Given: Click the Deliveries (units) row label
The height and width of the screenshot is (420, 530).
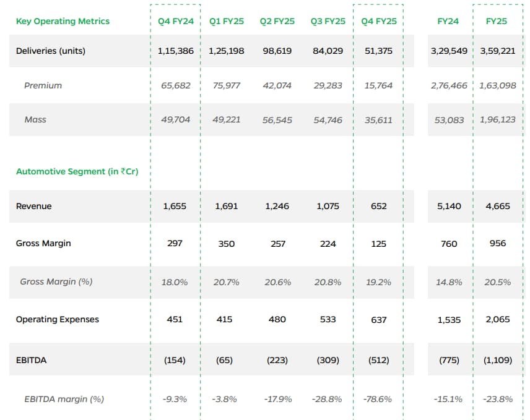Looking at the screenshot, I should coord(51,51).
